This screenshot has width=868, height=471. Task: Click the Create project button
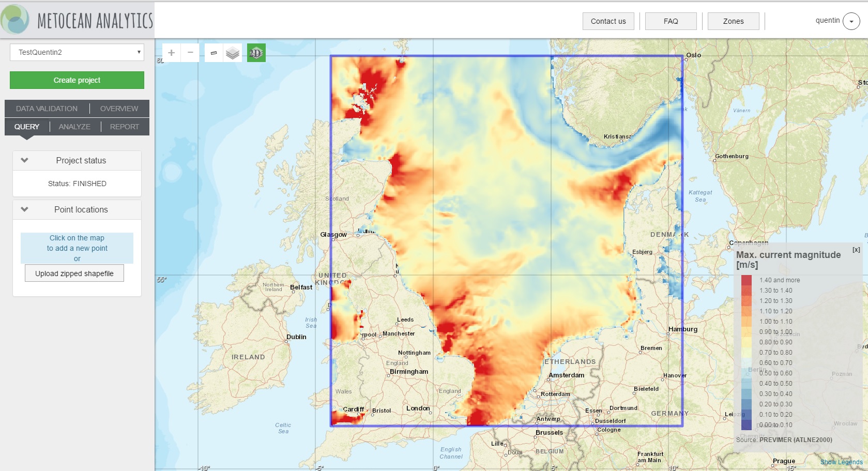point(77,80)
